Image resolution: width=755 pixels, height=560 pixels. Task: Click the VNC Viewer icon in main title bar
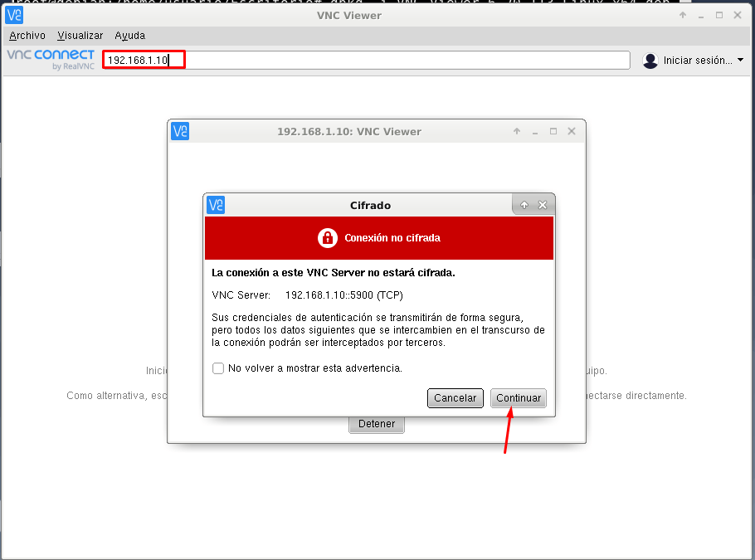point(14,15)
